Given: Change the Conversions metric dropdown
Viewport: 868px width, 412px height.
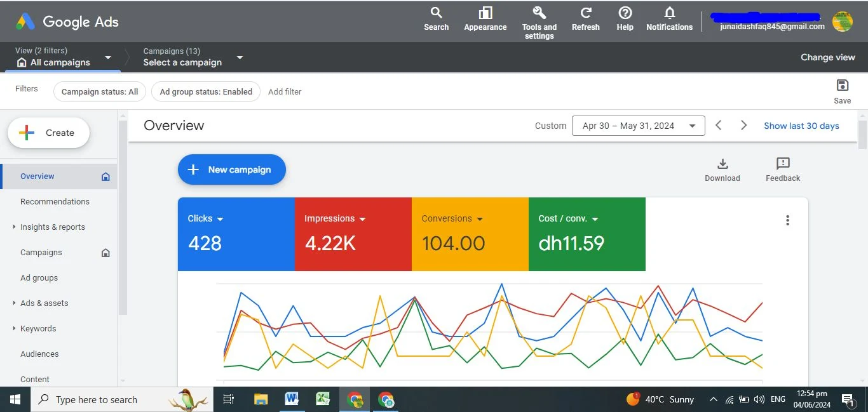Looking at the screenshot, I should click(x=452, y=218).
